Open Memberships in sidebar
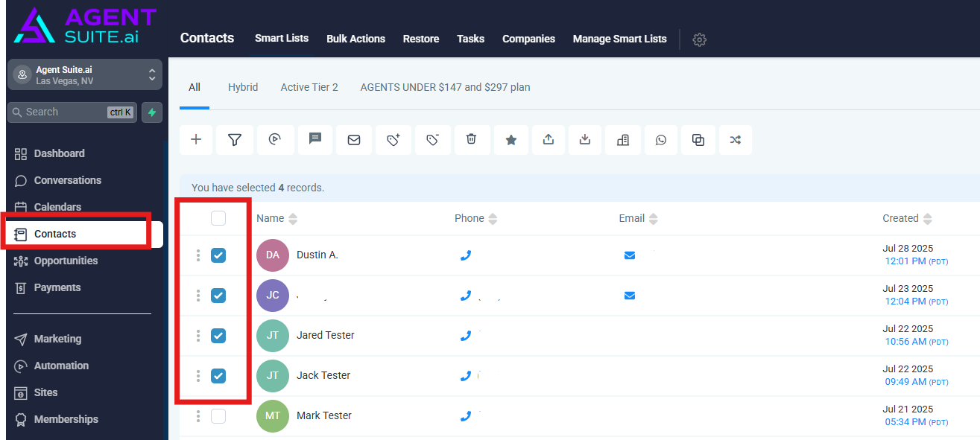The width and height of the screenshot is (980, 440). [x=66, y=419]
